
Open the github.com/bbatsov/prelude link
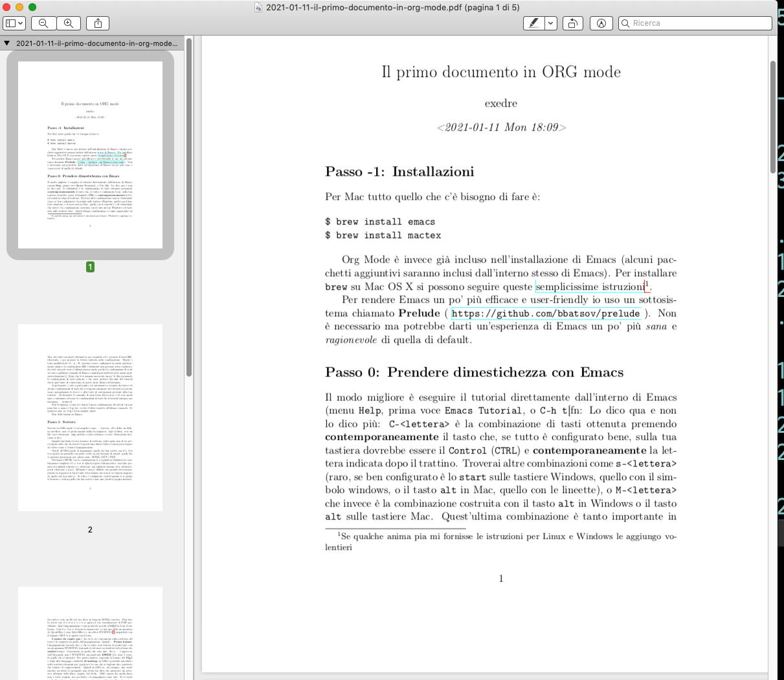544,313
